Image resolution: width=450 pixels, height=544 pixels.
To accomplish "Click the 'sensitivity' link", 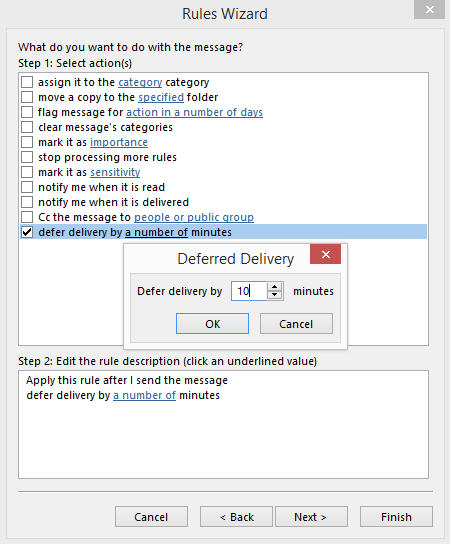I will [x=115, y=172].
